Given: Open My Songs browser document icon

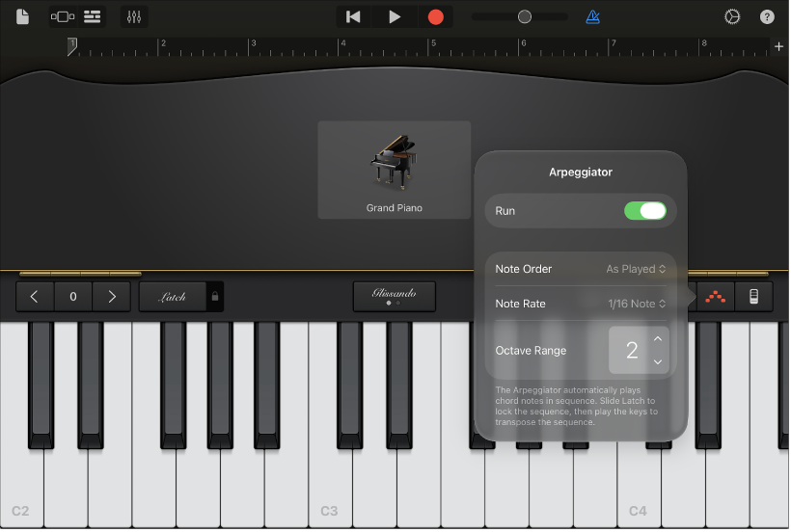Looking at the screenshot, I should [22, 16].
